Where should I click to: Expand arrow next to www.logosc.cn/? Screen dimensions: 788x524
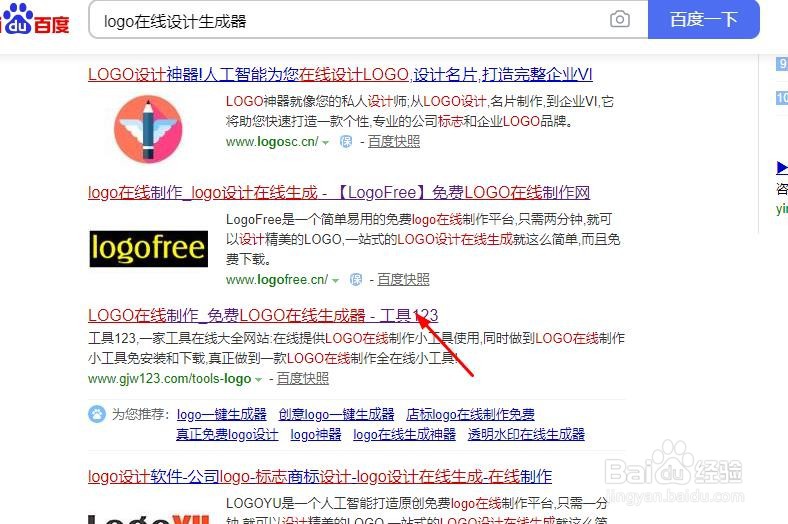coord(326,143)
